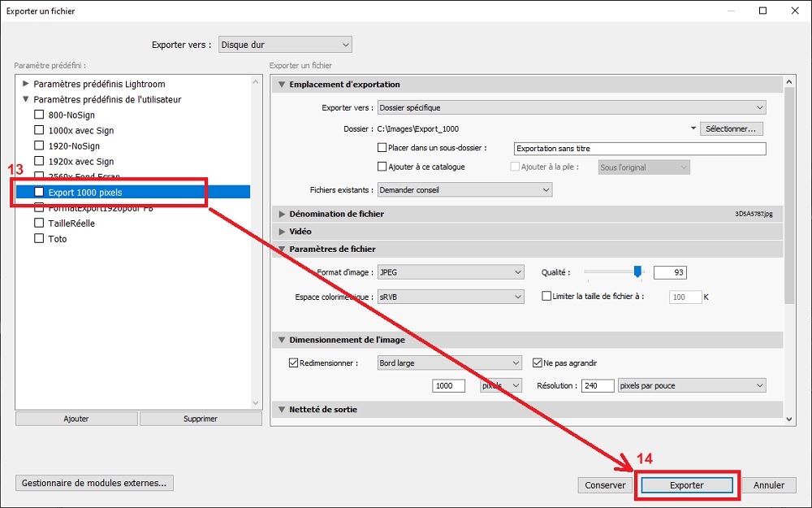Collapse the Netteté de sortie section triangle
The height and width of the screenshot is (508, 812).
pos(282,410)
